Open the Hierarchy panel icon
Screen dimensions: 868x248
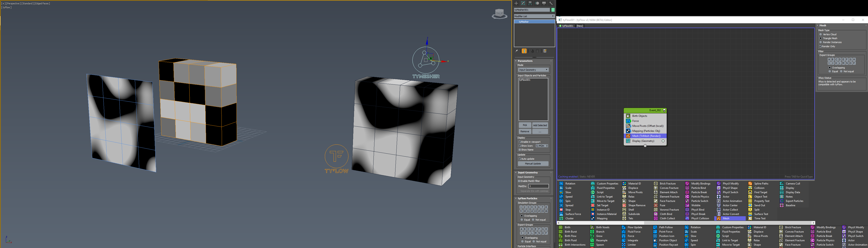click(x=530, y=3)
